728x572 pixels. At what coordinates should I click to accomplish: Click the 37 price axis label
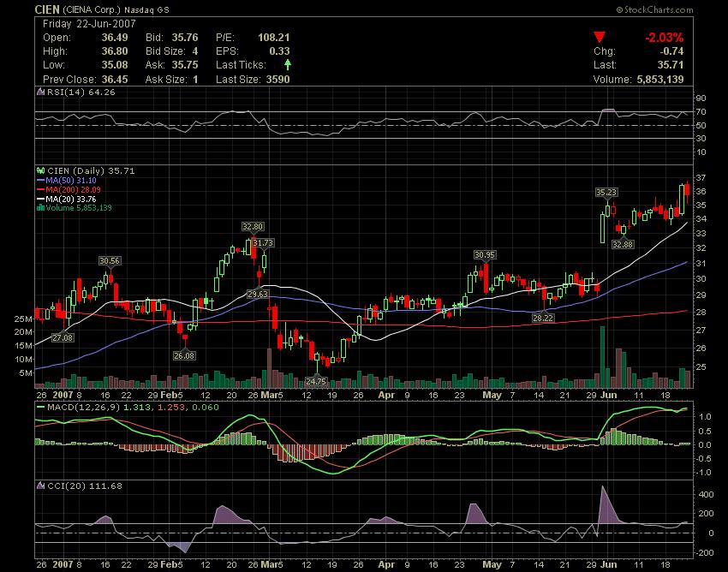701,178
